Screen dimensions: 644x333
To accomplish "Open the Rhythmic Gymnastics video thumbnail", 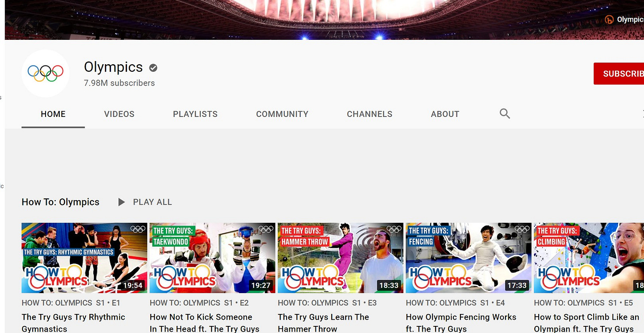I will pyautogui.click(x=84, y=258).
